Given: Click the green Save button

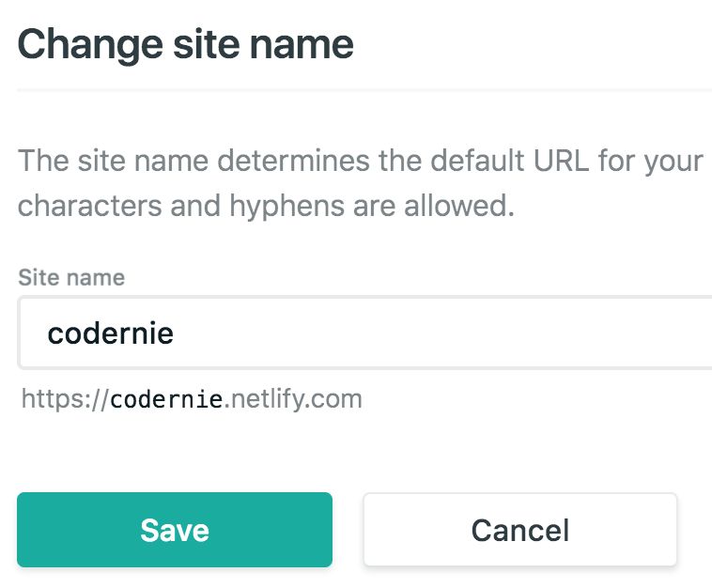Looking at the screenshot, I should pos(175,530).
